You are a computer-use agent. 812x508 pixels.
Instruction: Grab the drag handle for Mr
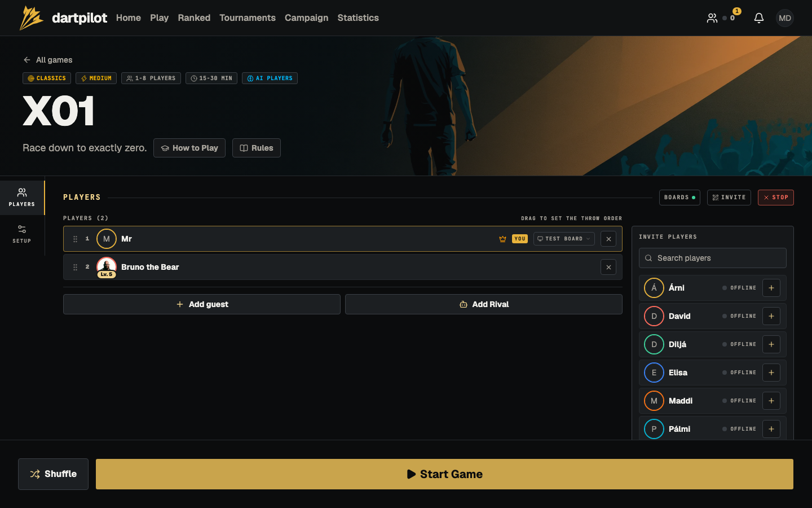75,239
